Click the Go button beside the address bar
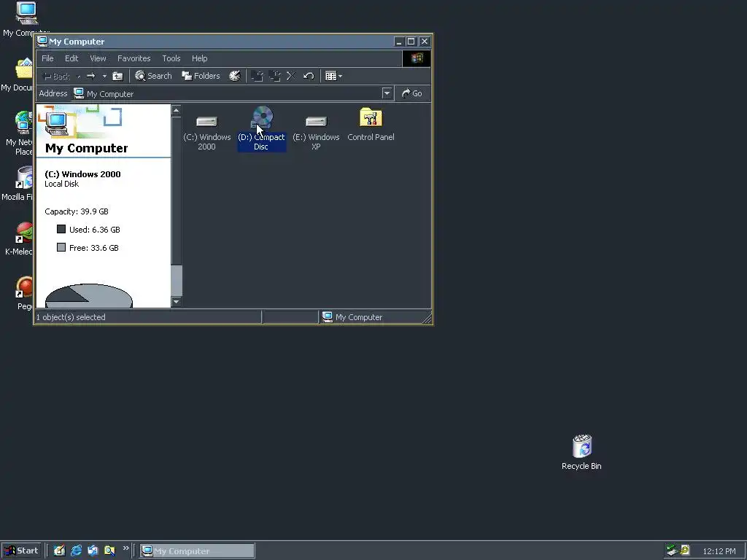The width and height of the screenshot is (747, 560). (412, 93)
